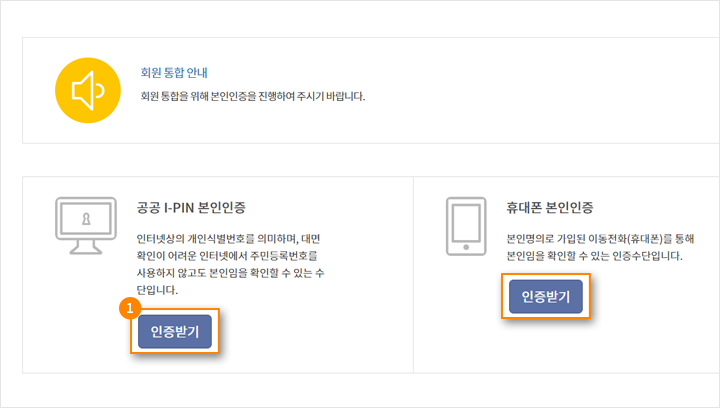Select 인증받기 under 휴대폰 본인인증

point(546,296)
